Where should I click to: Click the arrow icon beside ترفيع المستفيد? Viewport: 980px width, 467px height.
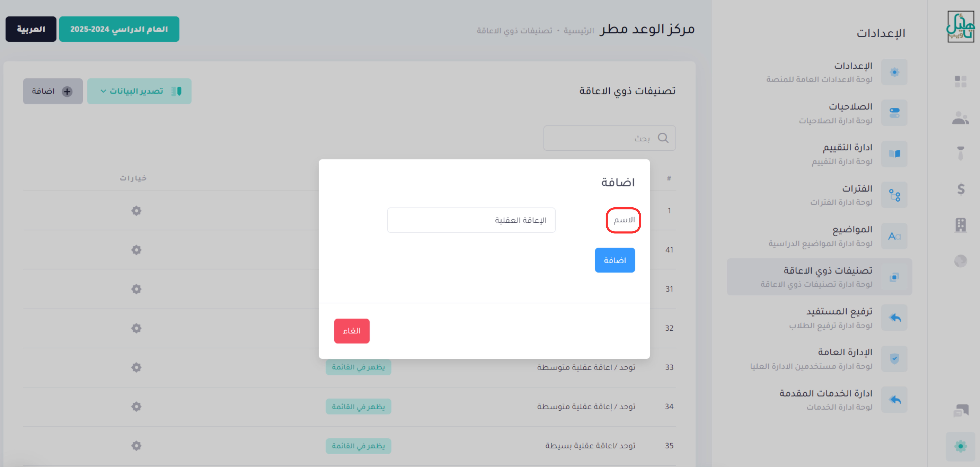[x=894, y=318]
